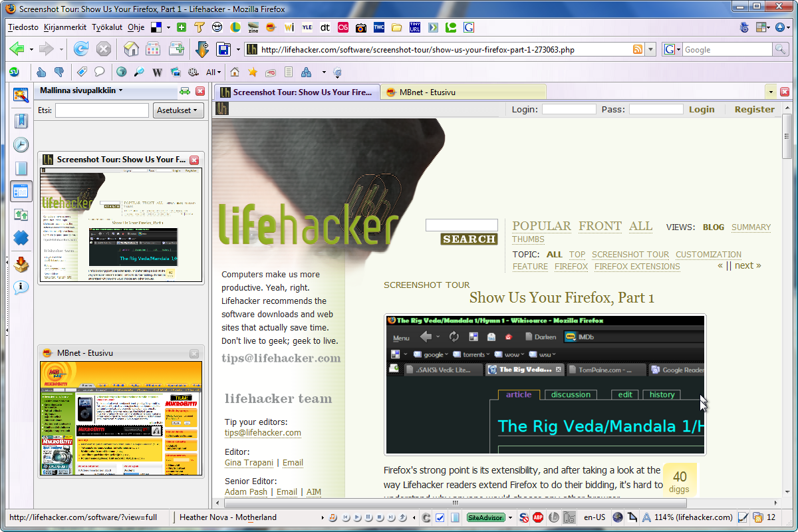
Task: Click the StumbleUpon Stumble icon
Action: click(x=14, y=72)
